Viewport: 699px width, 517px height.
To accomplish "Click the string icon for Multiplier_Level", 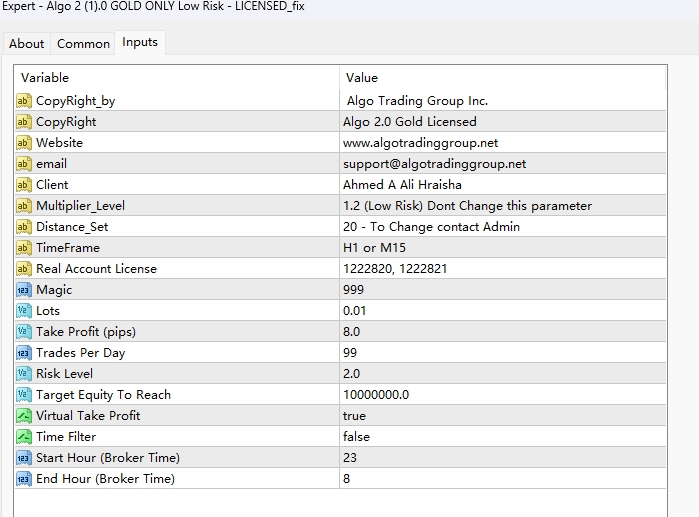I will (x=24, y=206).
